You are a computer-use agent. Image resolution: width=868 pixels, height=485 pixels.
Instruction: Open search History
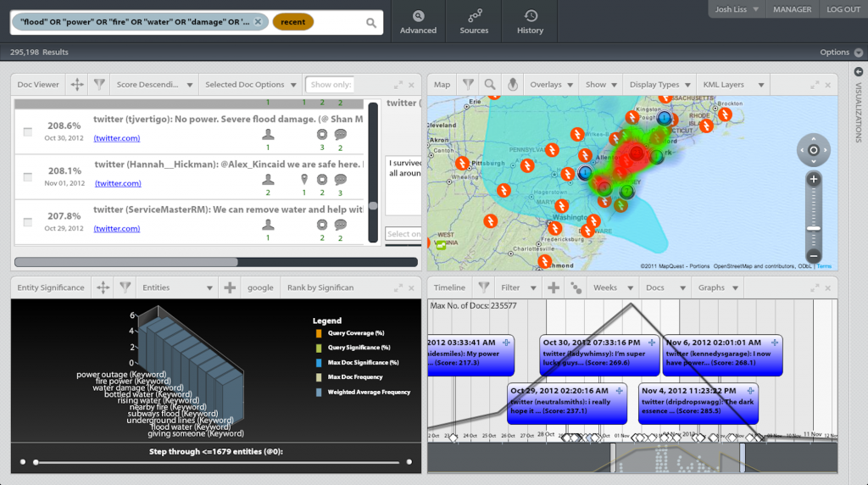point(530,21)
